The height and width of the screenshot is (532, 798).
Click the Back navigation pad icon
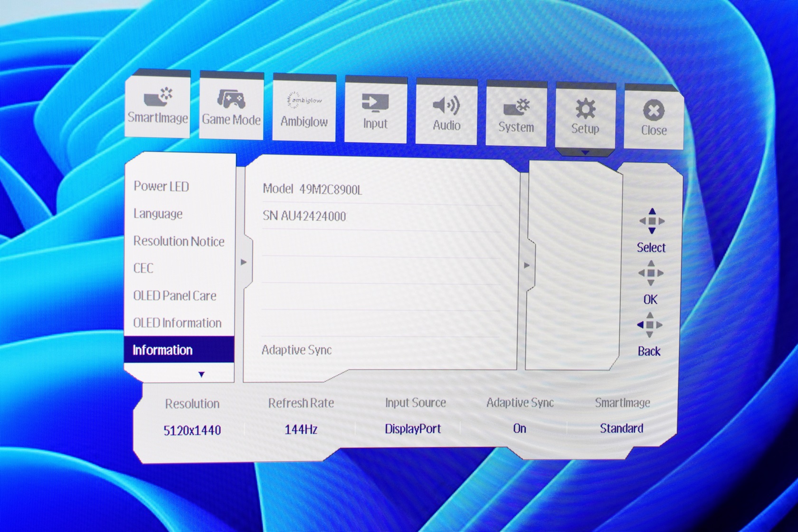pos(650,325)
